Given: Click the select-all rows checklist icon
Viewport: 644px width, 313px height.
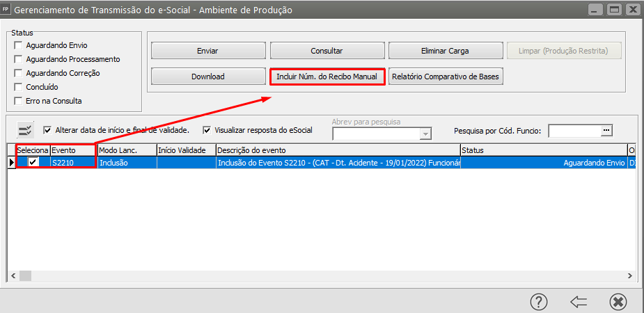Looking at the screenshot, I should click(24, 131).
